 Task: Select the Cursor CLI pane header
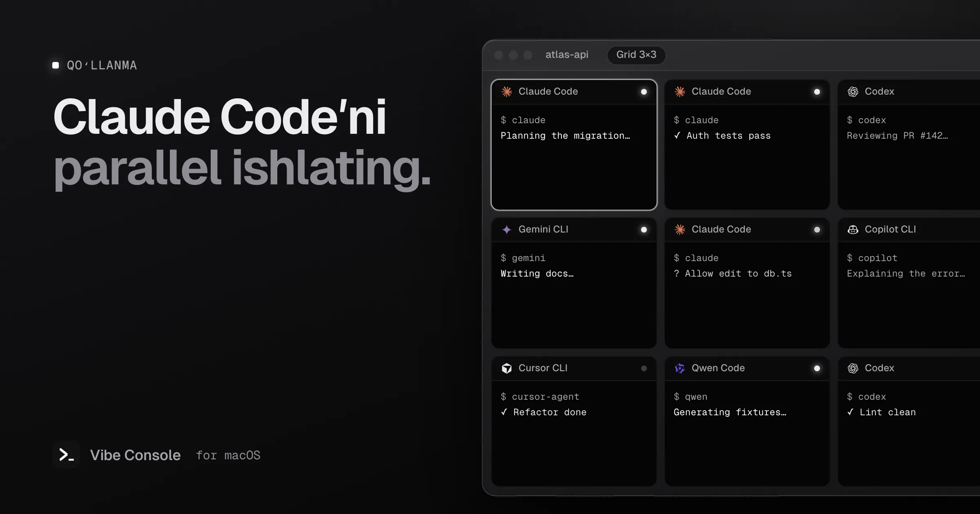[574, 368]
